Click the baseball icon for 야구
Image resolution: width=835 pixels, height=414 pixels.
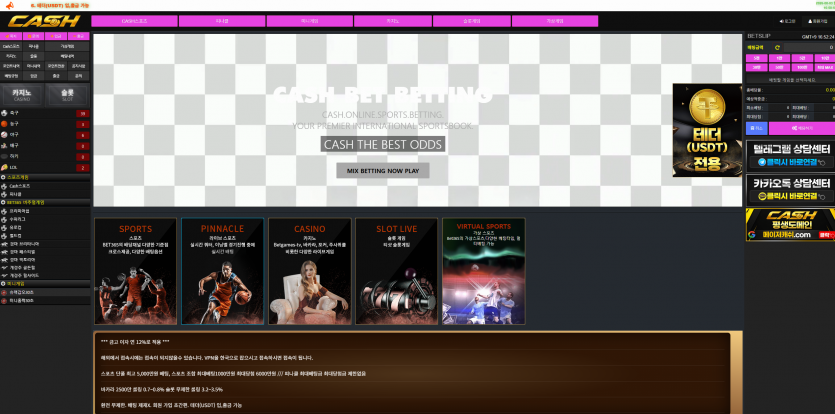[x=4, y=135]
